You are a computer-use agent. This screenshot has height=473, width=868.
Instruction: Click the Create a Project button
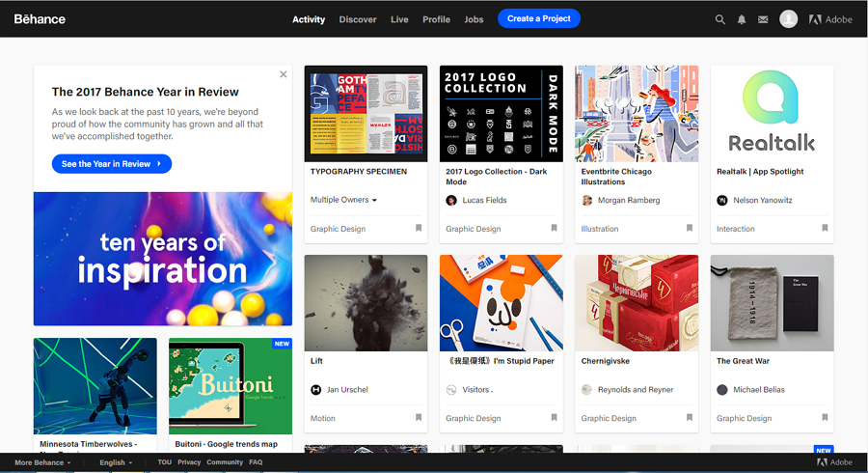539,18
